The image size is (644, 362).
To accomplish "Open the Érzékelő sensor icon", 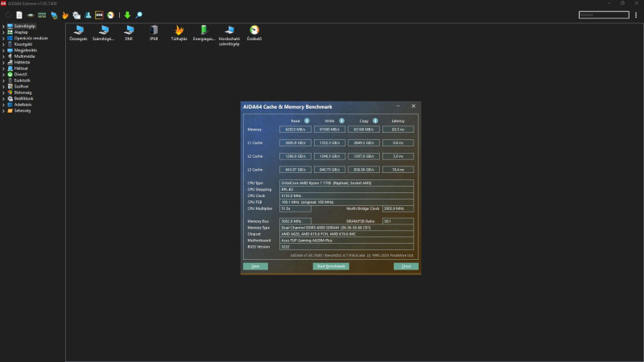I will click(254, 33).
